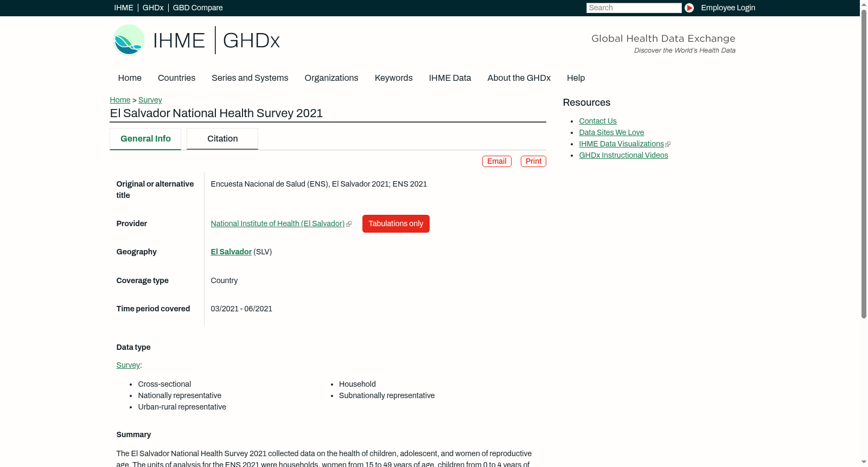Click the Tabulations only red badge
This screenshot has width=868, height=467.
395,223
